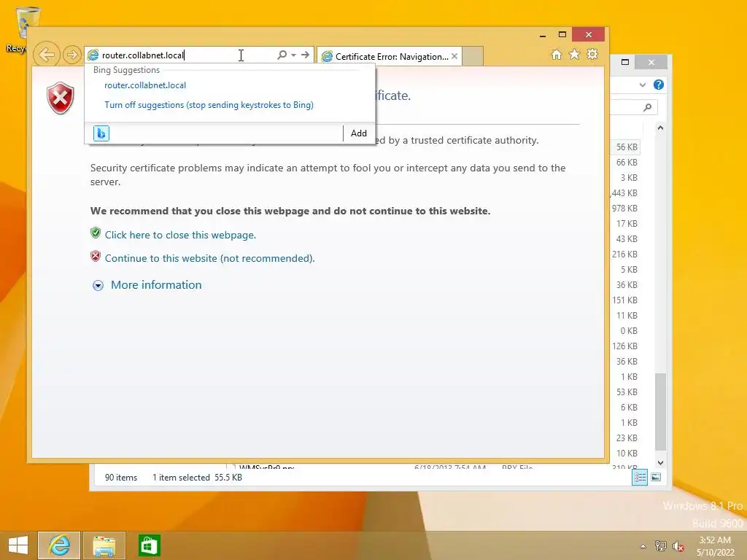Select the 216 KB size entry

click(624, 254)
